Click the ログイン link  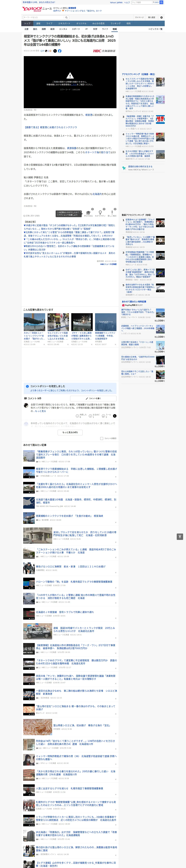pos(57,11)
